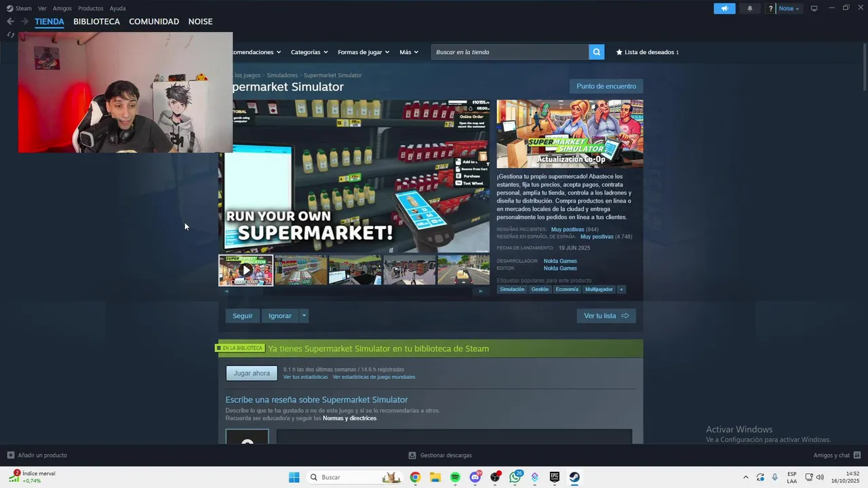The width and height of the screenshot is (868, 488).
Task: Switch to the COMUNIDAD tab
Action: pyautogui.click(x=154, y=22)
